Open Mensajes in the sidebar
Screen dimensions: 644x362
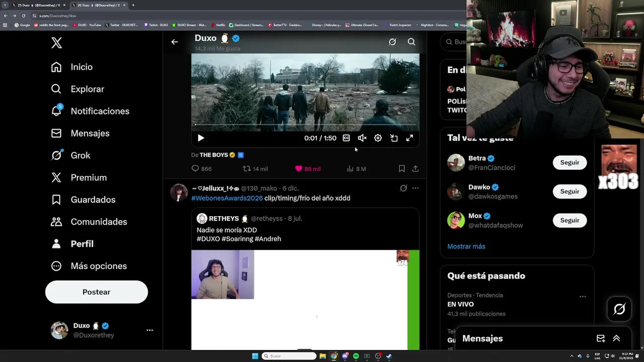[x=80, y=133]
